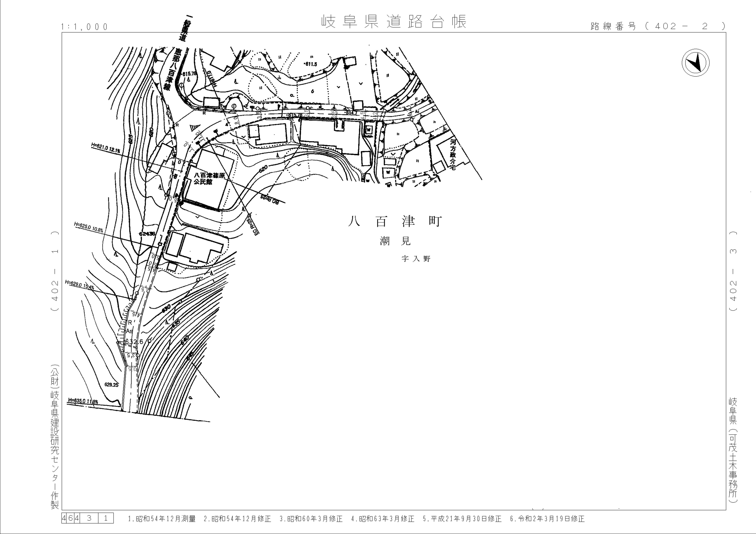Click the 611.5 spot elevation

tap(311, 64)
